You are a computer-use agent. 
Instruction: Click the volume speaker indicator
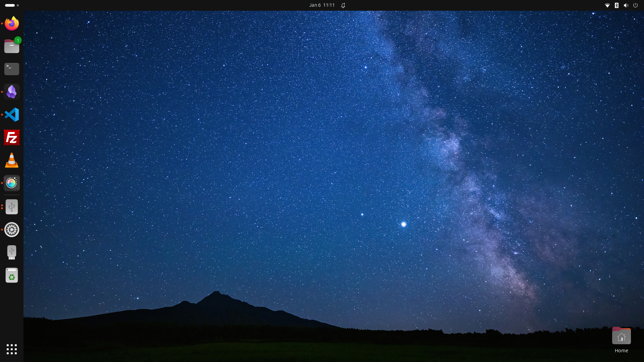[x=626, y=5]
